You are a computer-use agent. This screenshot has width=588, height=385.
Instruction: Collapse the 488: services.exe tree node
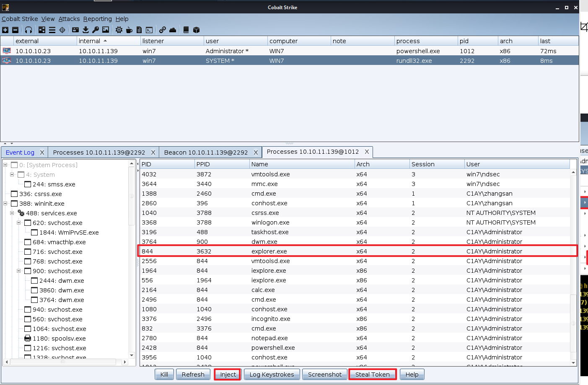(12, 213)
